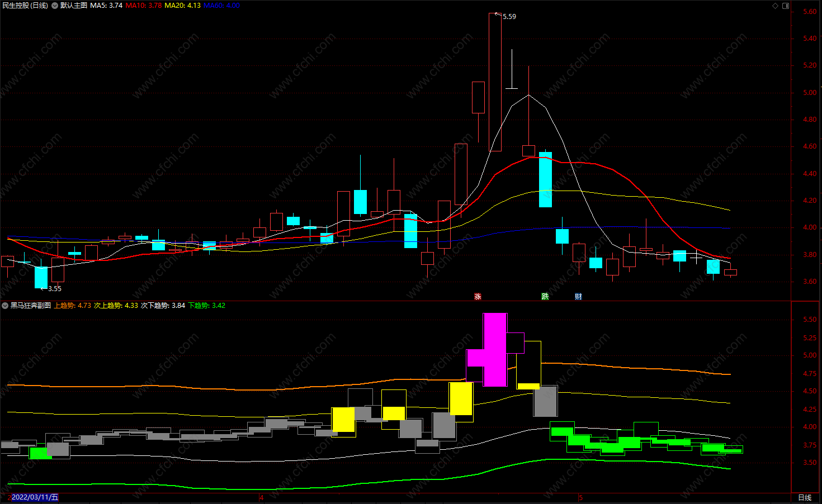Click the green 下趋势: 3.42 label
Viewport: 822px width, 504px height.
coord(207,306)
